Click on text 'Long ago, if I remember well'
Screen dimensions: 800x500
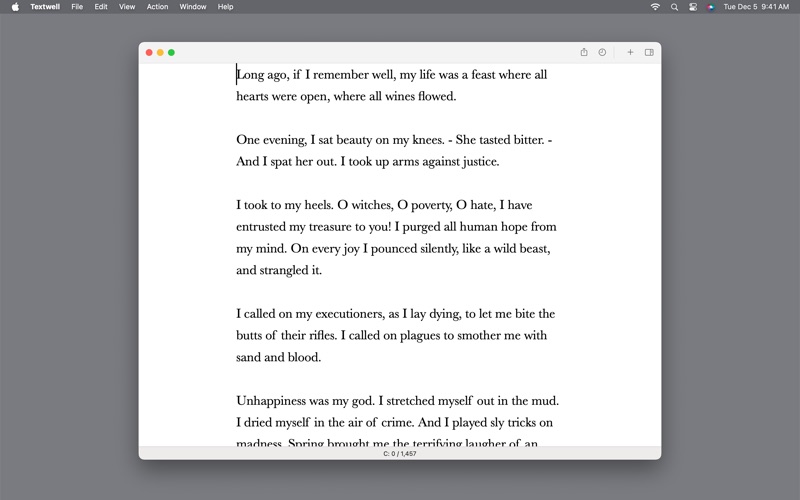[316, 75]
